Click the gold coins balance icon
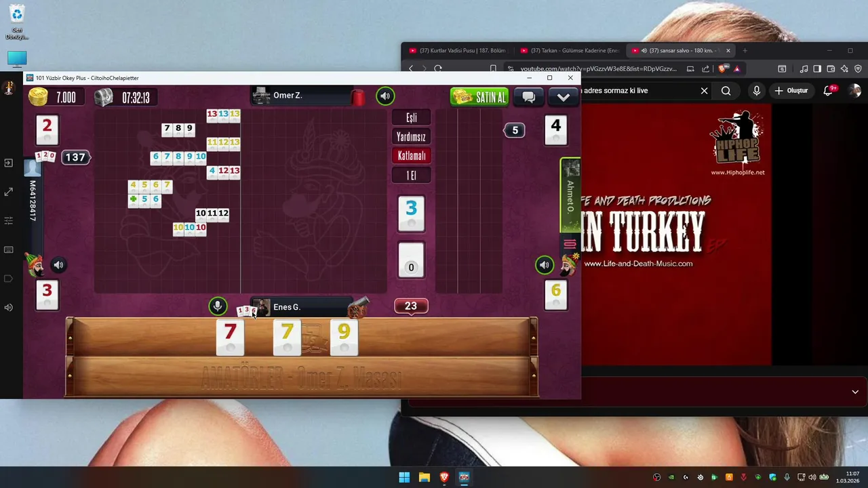868x488 pixels. tap(38, 97)
